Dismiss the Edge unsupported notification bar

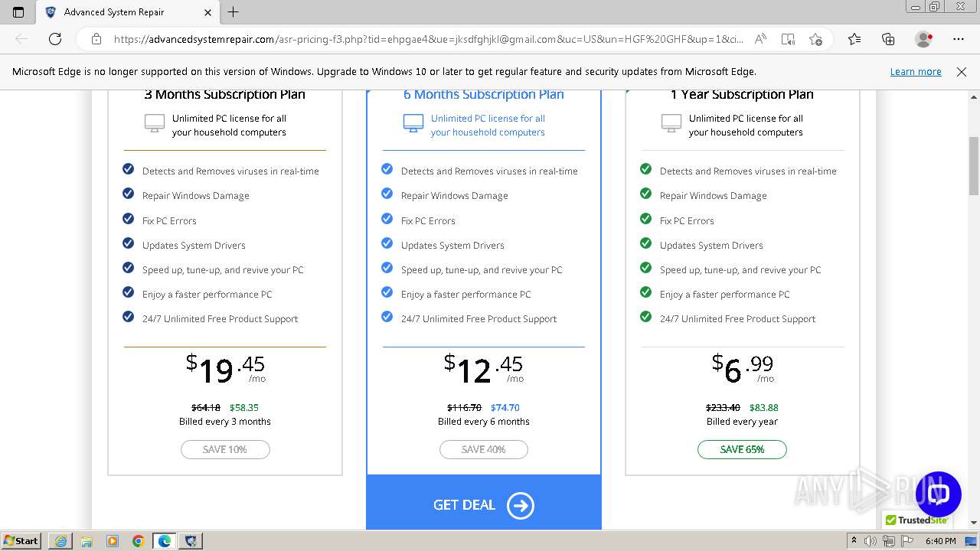(x=962, y=72)
